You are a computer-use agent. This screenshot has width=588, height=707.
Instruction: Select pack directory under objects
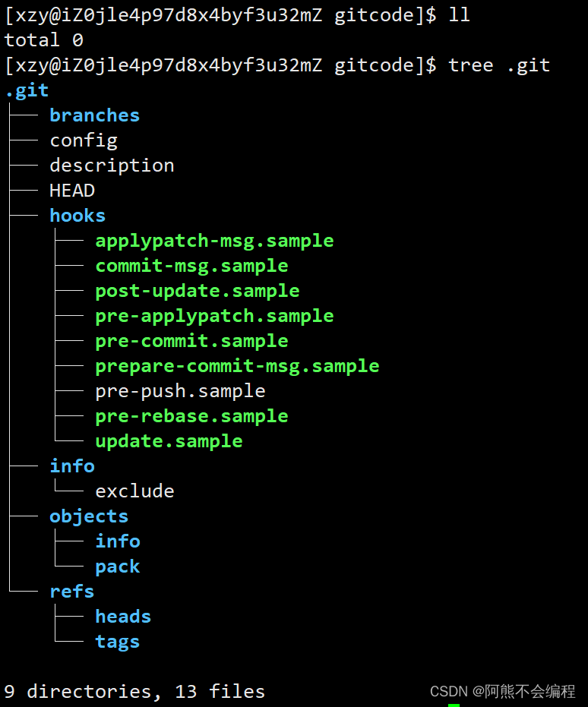pos(118,567)
